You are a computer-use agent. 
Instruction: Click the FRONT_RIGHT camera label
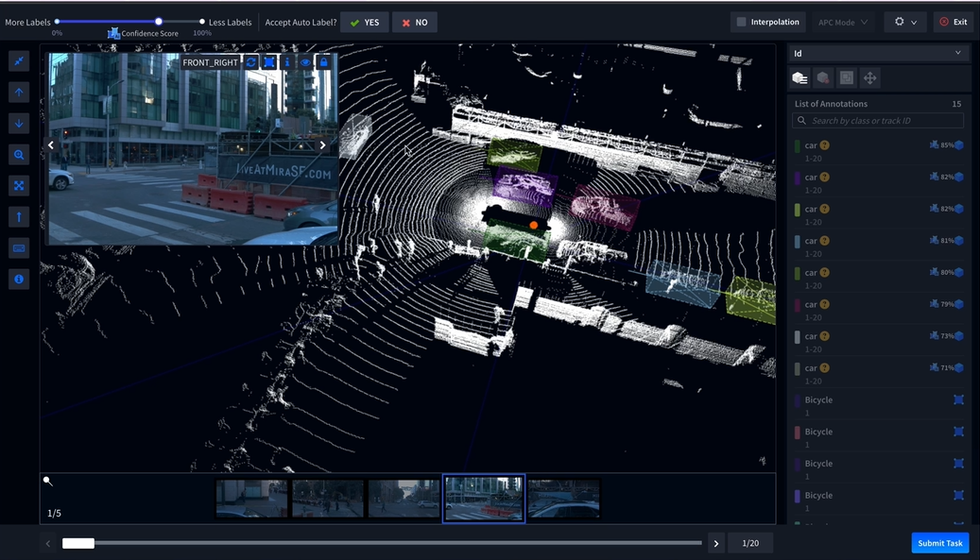tap(210, 62)
